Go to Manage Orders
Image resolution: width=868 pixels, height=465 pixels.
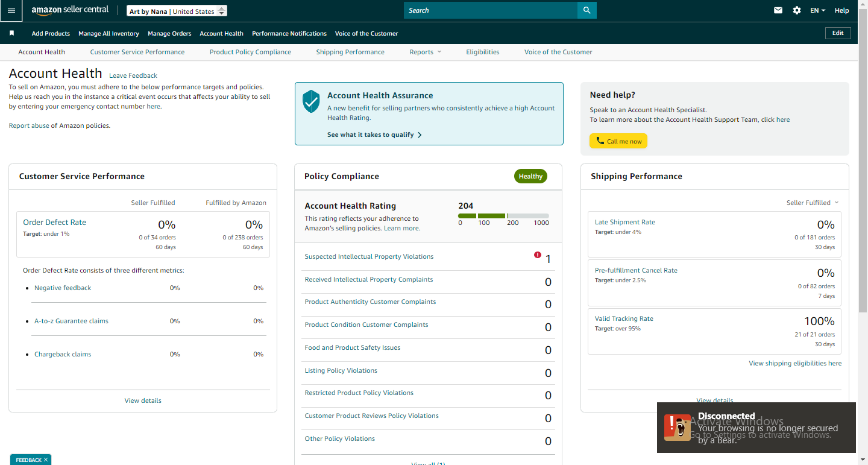coord(169,33)
